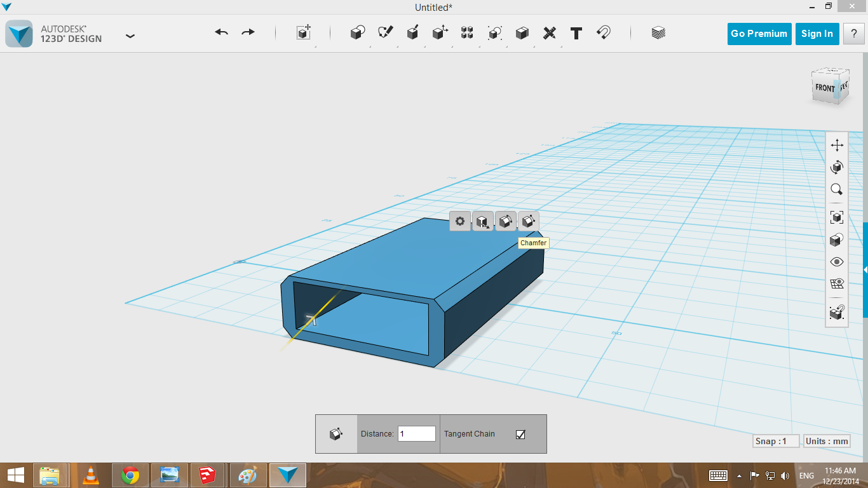Click the Chamfer icon in the edge context toolbar
Screen dimensions: 868x488
[x=529, y=221]
